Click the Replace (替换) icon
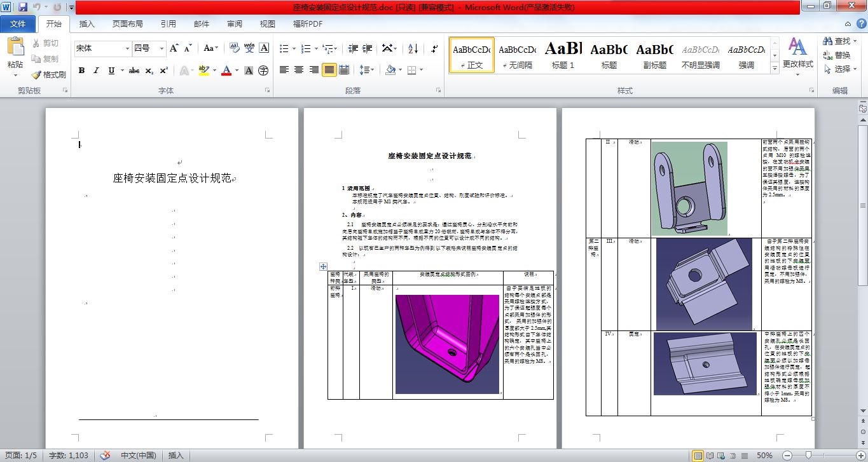This screenshot has width=868, height=462. click(827, 55)
